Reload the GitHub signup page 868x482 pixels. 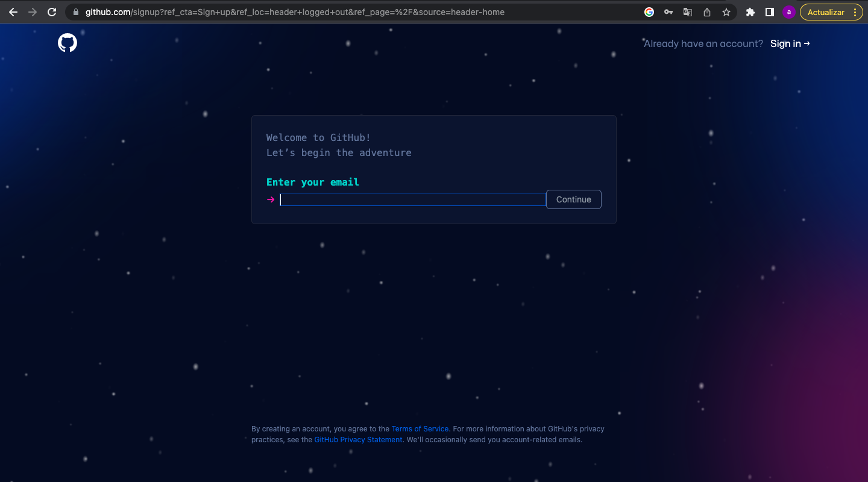coord(52,12)
